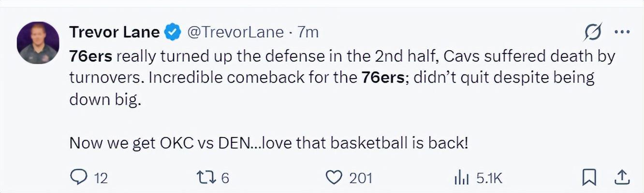The image size is (644, 193).
Task: Click the share upload arrow icon
Action: 621,178
